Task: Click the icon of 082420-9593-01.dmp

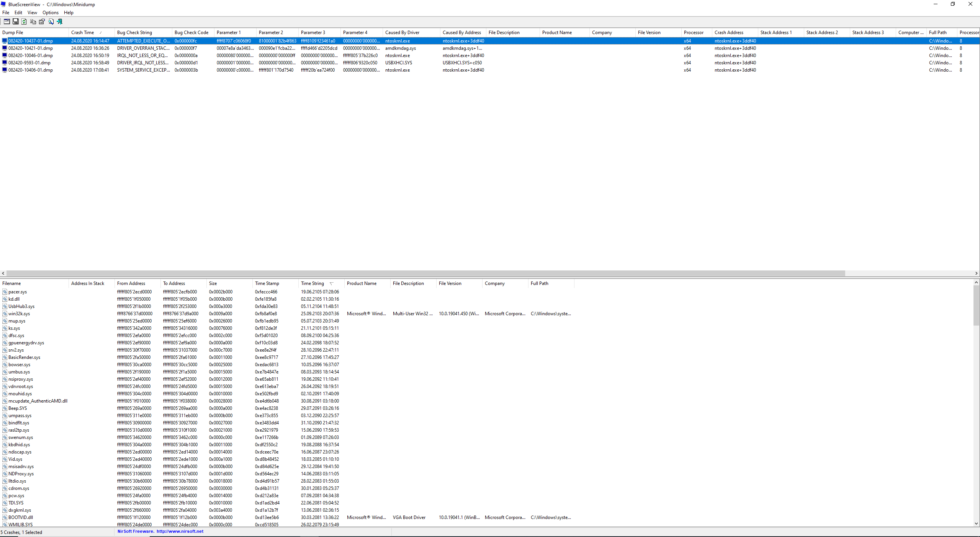Action: pos(5,62)
